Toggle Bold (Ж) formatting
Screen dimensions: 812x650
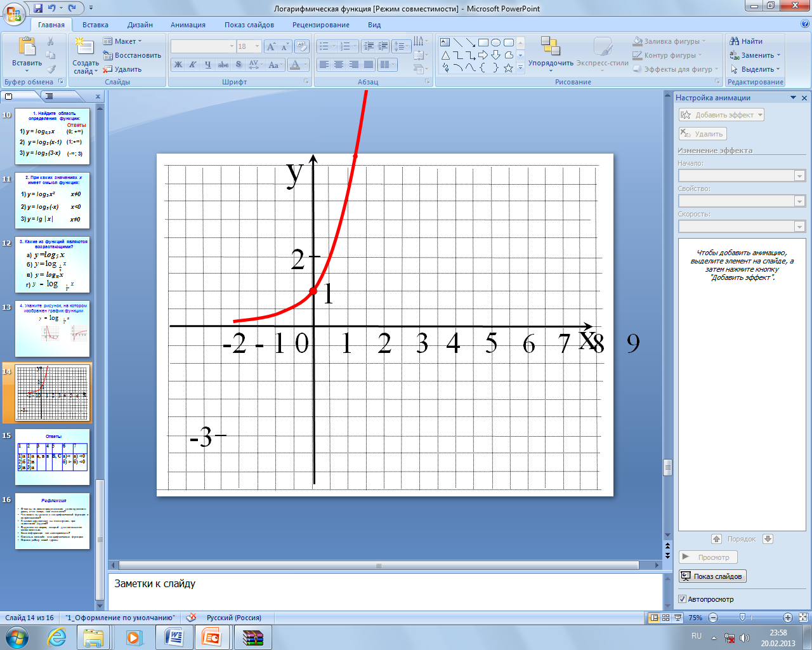pos(178,65)
